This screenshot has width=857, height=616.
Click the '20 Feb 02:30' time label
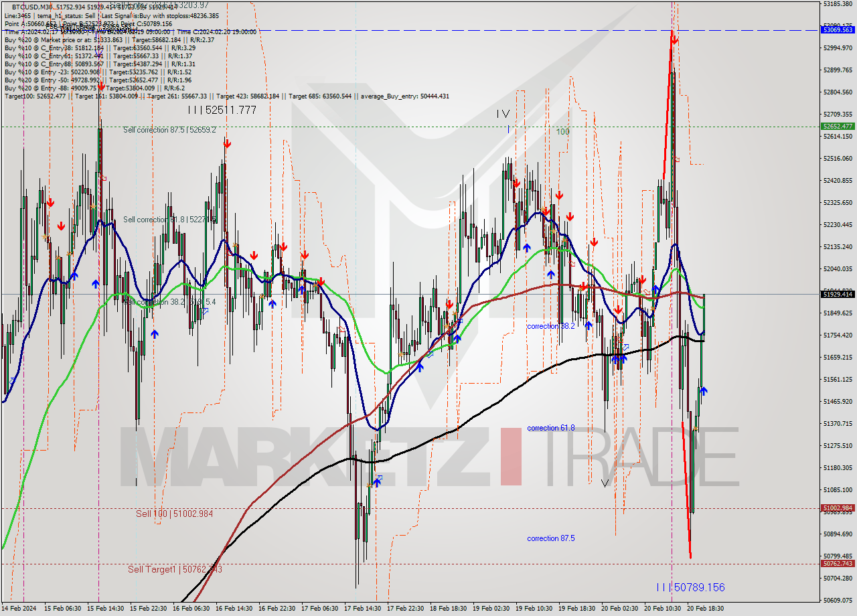tap(619, 609)
